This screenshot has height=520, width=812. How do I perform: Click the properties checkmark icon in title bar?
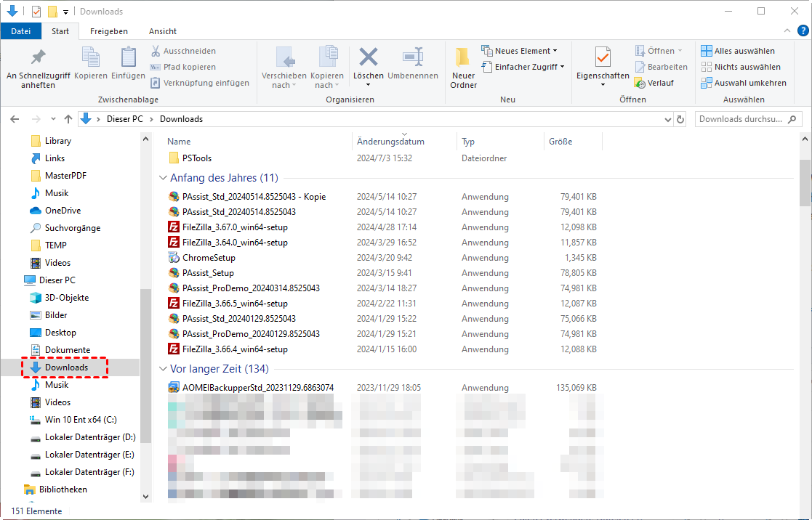pyautogui.click(x=36, y=12)
